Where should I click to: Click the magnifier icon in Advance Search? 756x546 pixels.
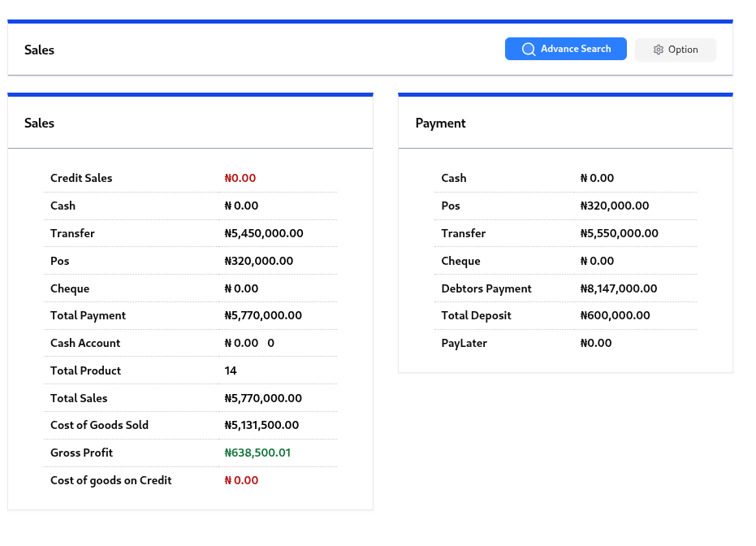[529, 50]
